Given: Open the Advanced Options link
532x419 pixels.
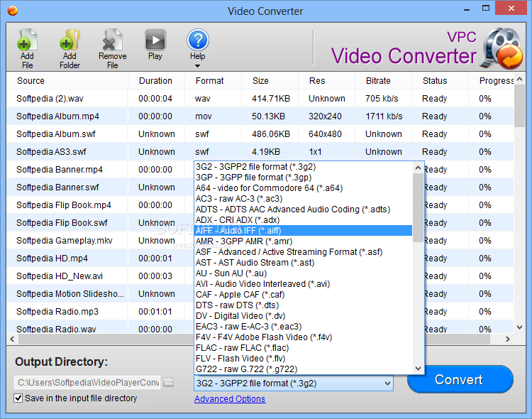Looking at the screenshot, I should 230,398.
